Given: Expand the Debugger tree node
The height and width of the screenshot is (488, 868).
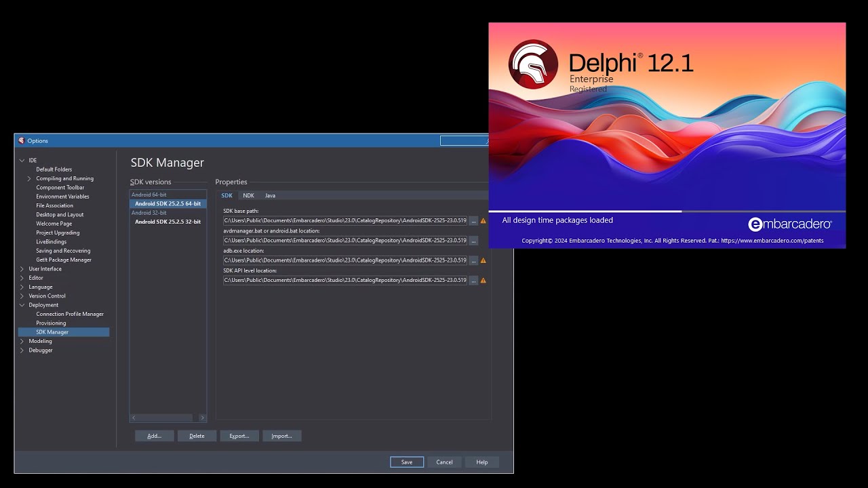Looking at the screenshot, I should pos(22,350).
